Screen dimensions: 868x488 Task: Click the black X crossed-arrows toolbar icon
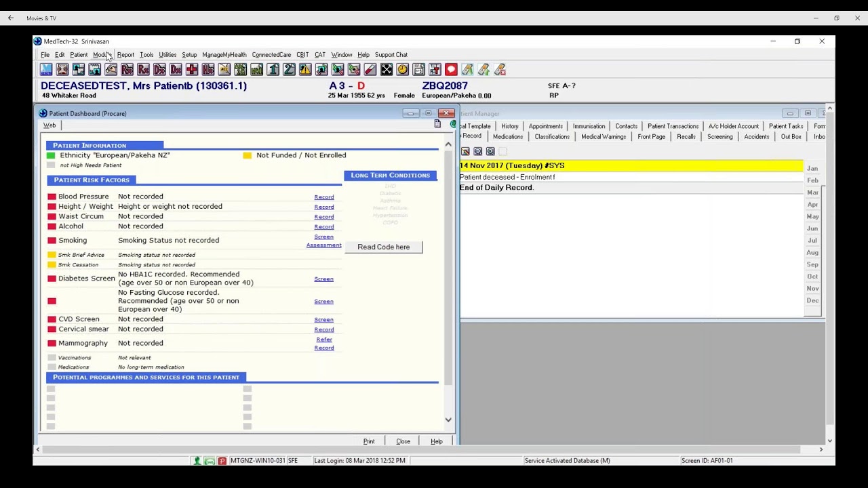tap(387, 70)
